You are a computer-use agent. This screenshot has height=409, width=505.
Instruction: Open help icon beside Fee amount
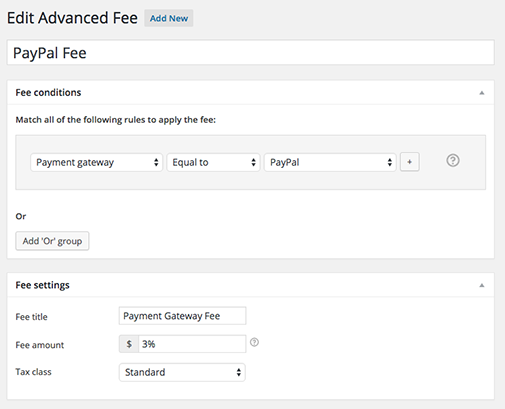pos(254,342)
